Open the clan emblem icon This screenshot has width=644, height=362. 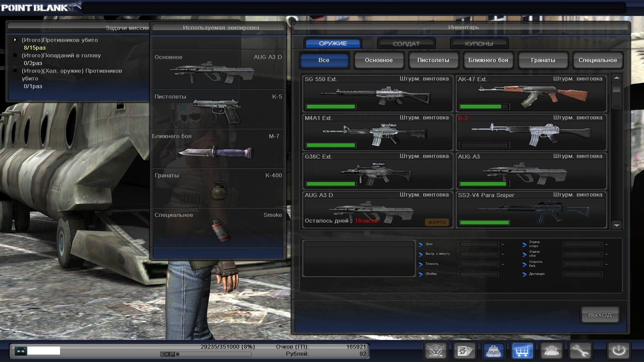436,351
